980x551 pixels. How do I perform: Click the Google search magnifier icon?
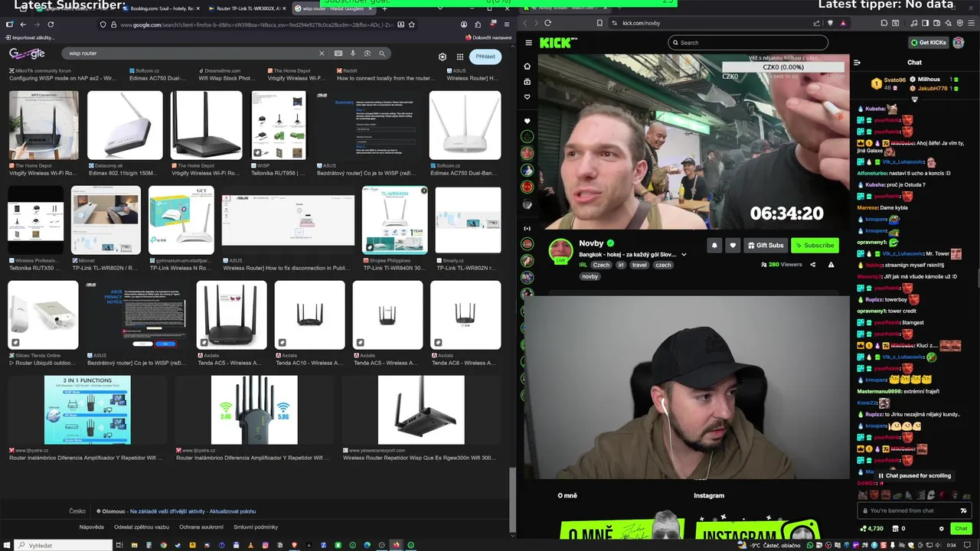tap(382, 54)
